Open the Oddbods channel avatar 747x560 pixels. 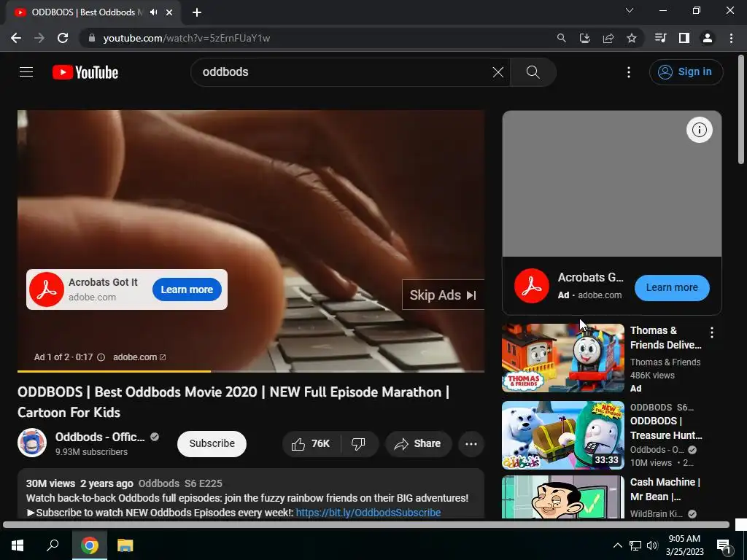click(32, 443)
